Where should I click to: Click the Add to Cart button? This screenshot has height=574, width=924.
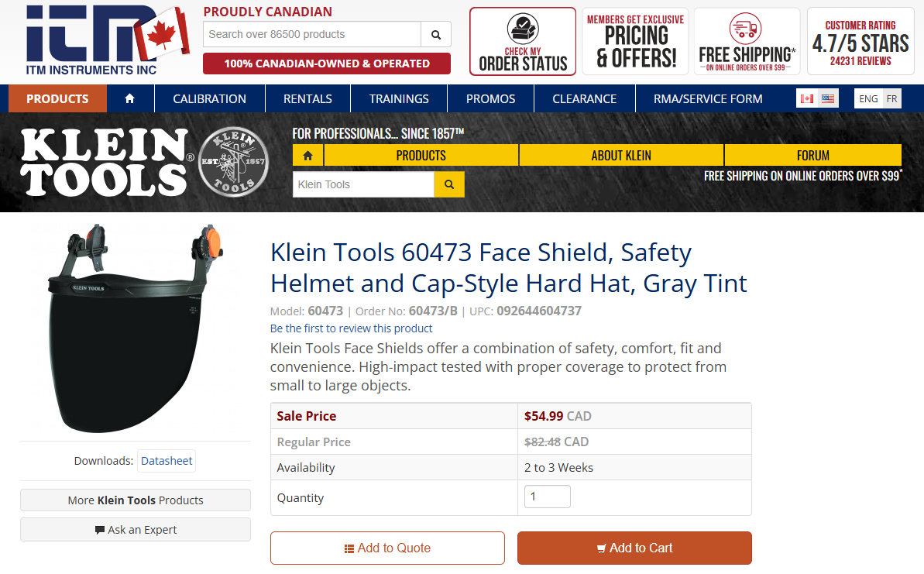click(x=634, y=548)
